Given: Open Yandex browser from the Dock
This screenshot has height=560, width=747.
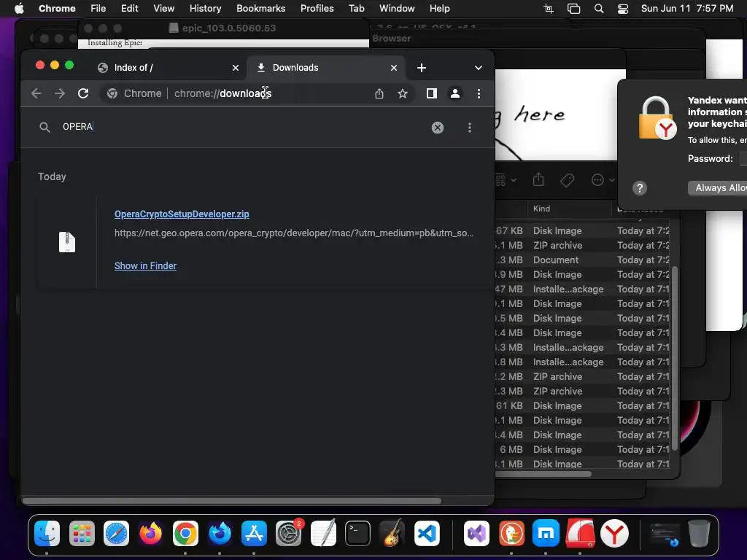Looking at the screenshot, I should pos(614,533).
